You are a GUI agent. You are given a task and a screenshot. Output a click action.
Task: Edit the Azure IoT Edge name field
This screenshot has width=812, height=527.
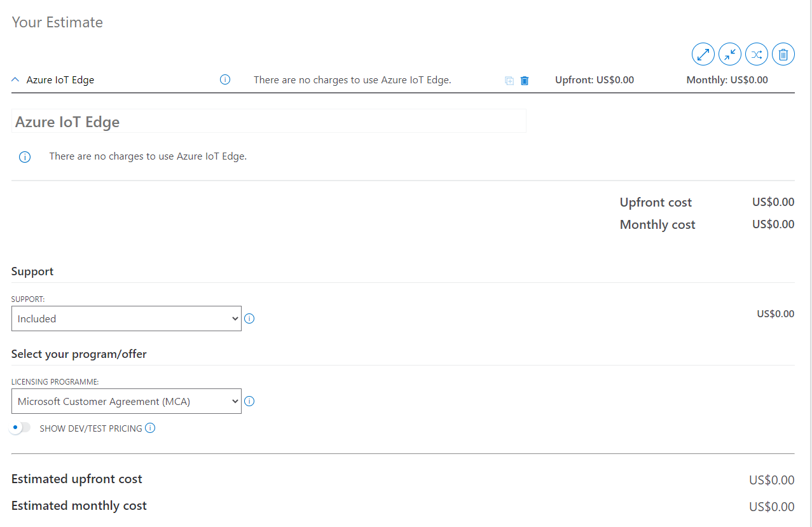[x=269, y=121]
